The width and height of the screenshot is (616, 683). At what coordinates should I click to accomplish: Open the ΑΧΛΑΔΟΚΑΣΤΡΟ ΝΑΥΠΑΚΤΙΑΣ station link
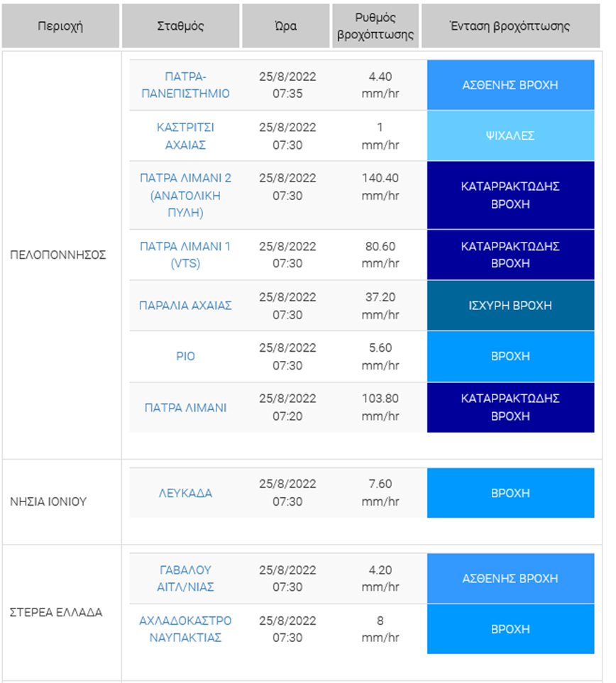185,629
